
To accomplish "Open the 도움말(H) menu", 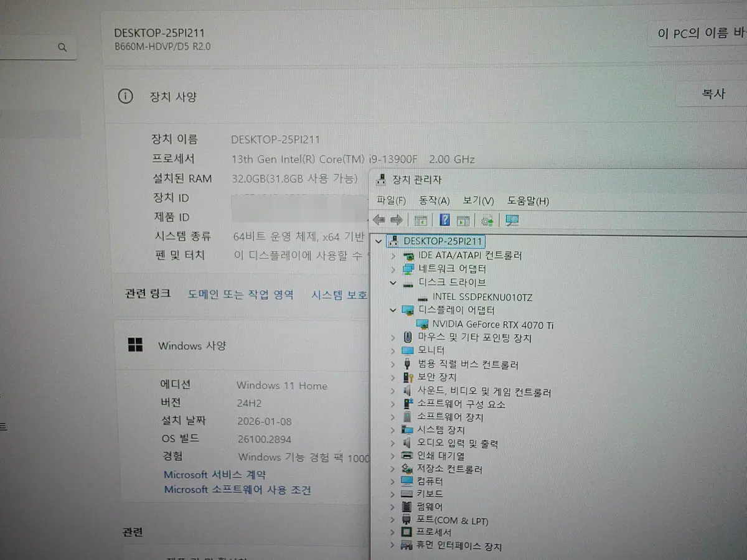I will [x=529, y=201].
